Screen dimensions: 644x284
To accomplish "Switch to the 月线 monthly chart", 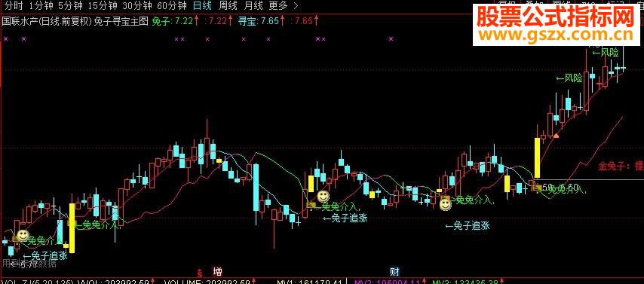I will (253, 6).
